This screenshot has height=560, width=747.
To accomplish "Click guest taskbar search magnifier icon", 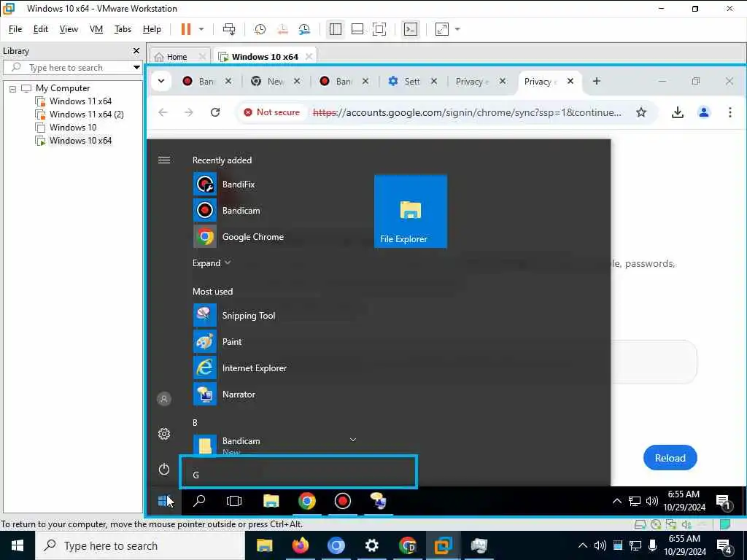I will [199, 501].
